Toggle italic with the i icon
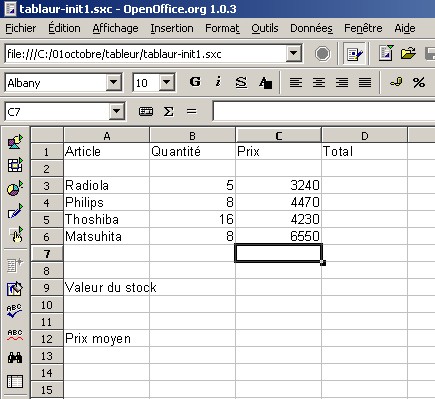The image size is (435, 399). coord(218,82)
